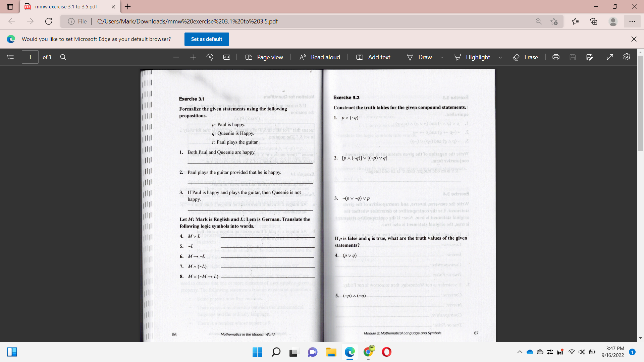The width and height of the screenshot is (644, 362).
Task: Open the Draw tool options dropdown
Action: [442, 57]
